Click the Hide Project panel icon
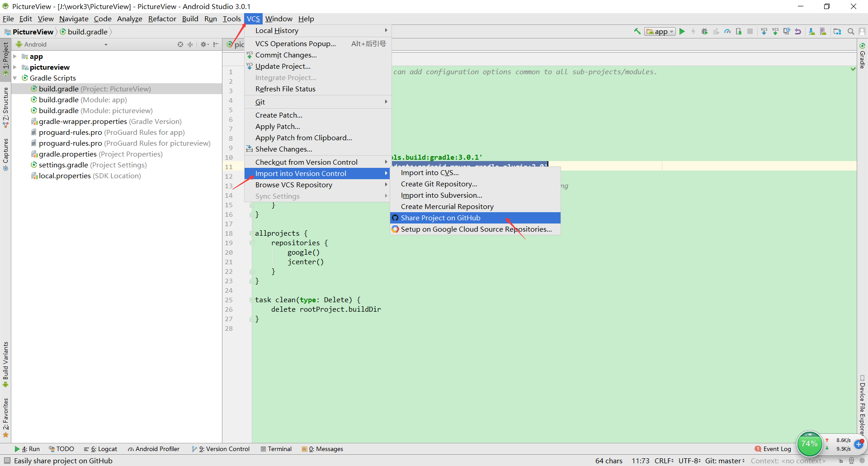868x466 pixels. tap(216, 44)
